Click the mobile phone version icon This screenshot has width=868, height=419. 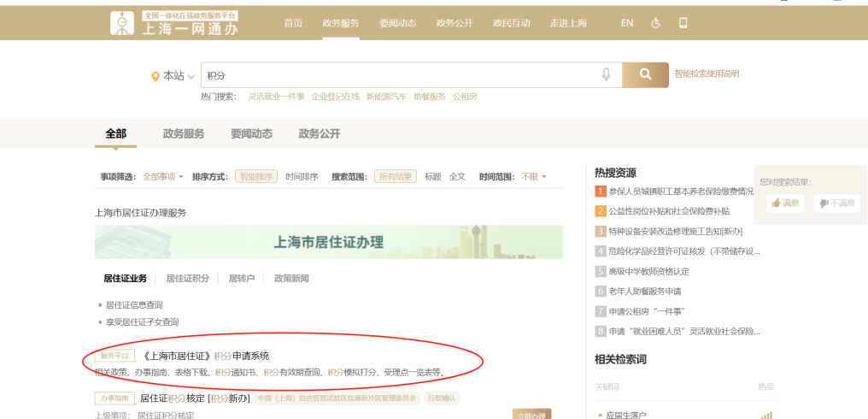683,23
